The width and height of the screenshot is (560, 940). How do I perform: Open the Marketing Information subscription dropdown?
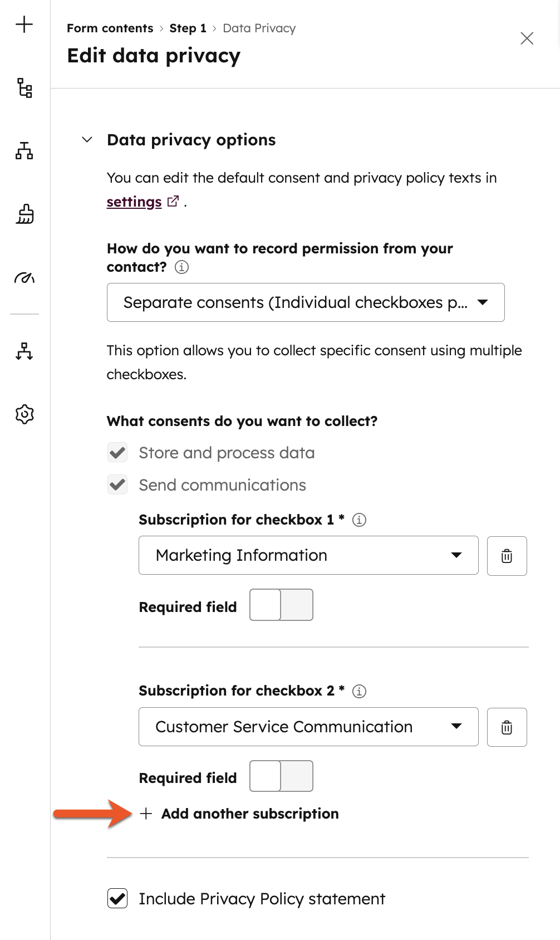click(x=308, y=555)
